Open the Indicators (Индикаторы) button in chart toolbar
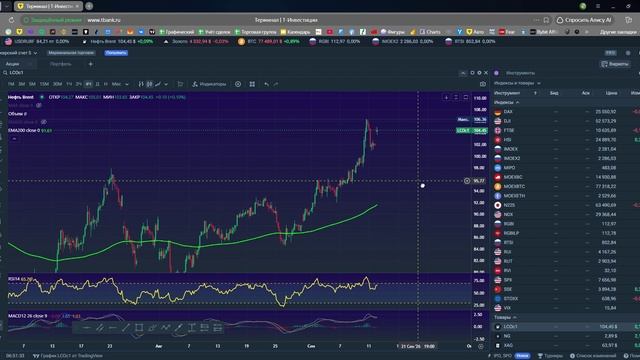Image resolution: width=640 pixels, height=360 pixels. pos(209,84)
